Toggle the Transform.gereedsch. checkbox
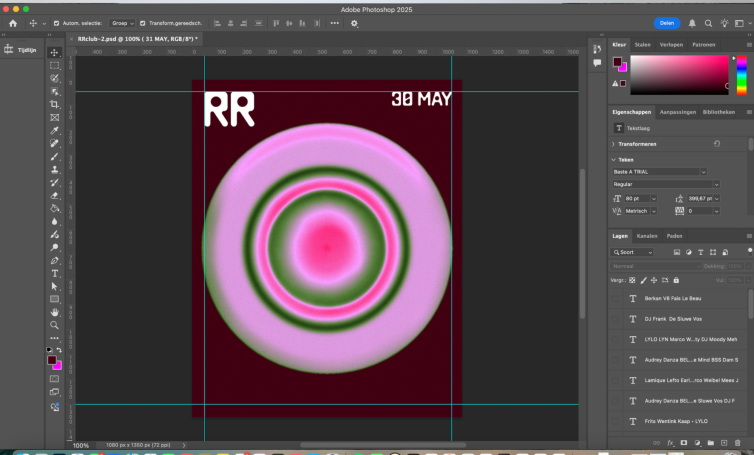Image resolution: width=754 pixels, height=455 pixels. click(143, 23)
